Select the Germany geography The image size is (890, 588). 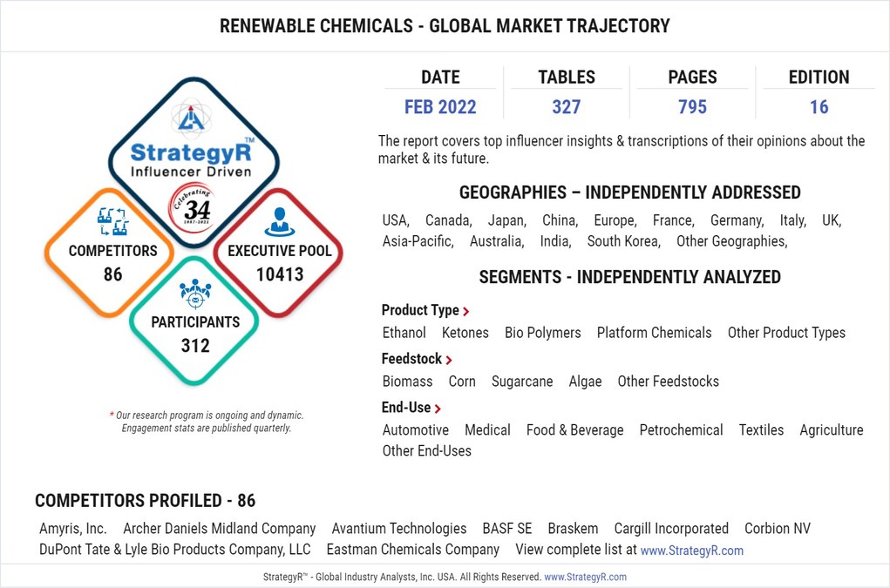(x=737, y=220)
